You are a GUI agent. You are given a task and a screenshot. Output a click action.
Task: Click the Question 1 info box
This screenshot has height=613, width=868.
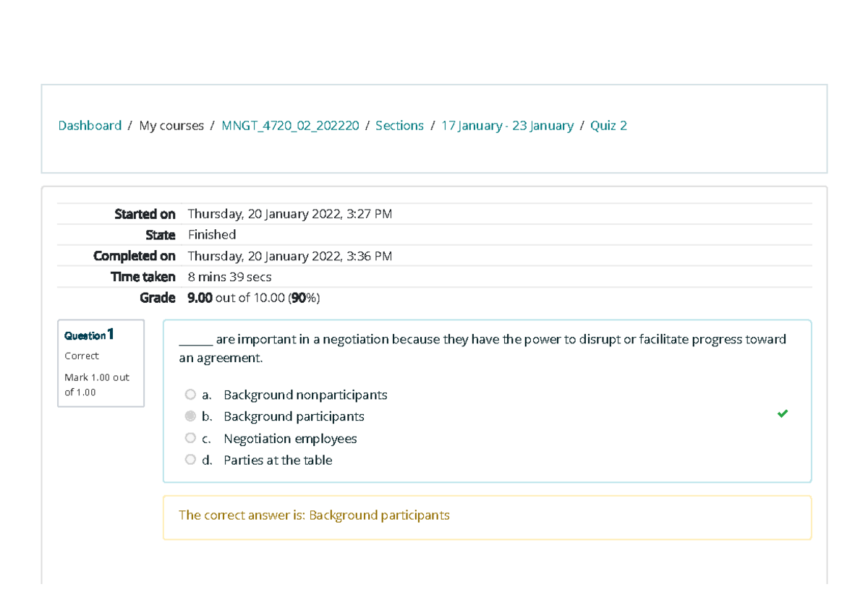point(87,335)
